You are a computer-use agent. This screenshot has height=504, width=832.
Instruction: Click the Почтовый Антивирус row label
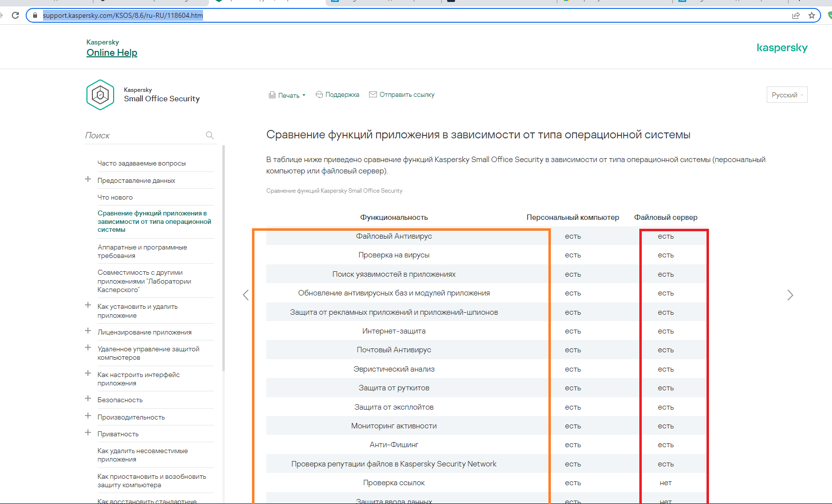pyautogui.click(x=394, y=350)
